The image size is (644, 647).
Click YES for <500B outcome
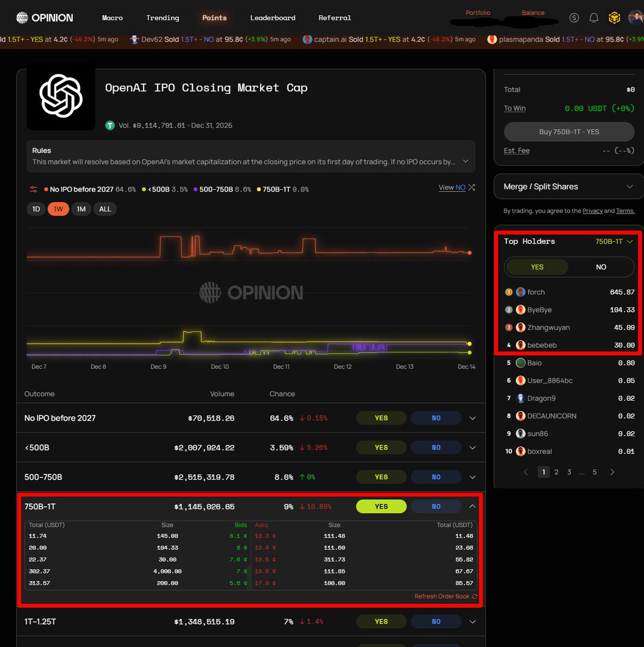pyautogui.click(x=381, y=448)
